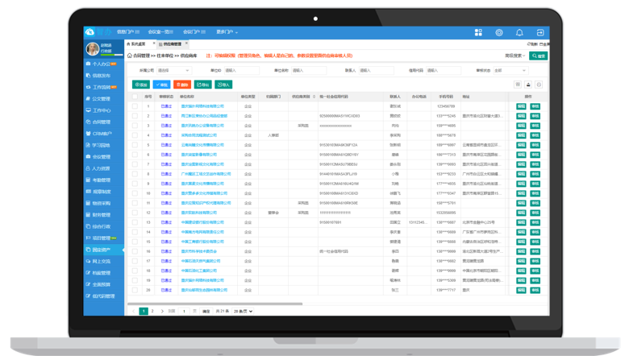629x364 pixels.
Task: Open the app grid icon in header
Action: (478, 32)
